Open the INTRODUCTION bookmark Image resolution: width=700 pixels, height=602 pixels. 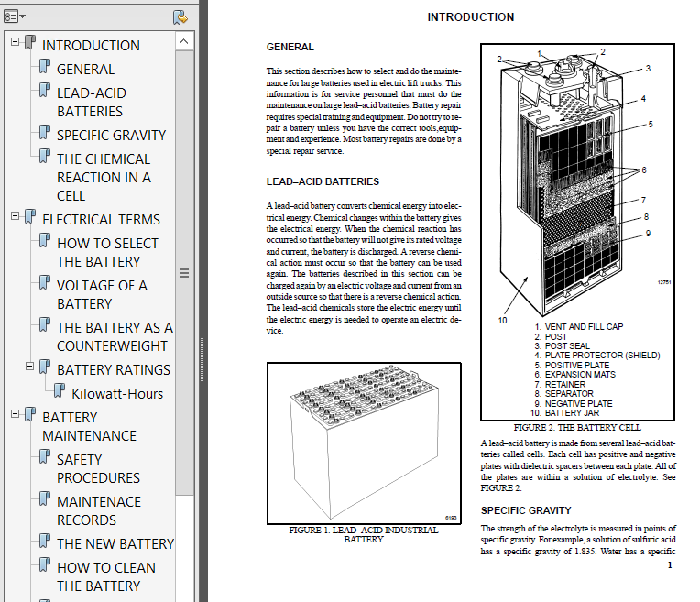point(91,46)
